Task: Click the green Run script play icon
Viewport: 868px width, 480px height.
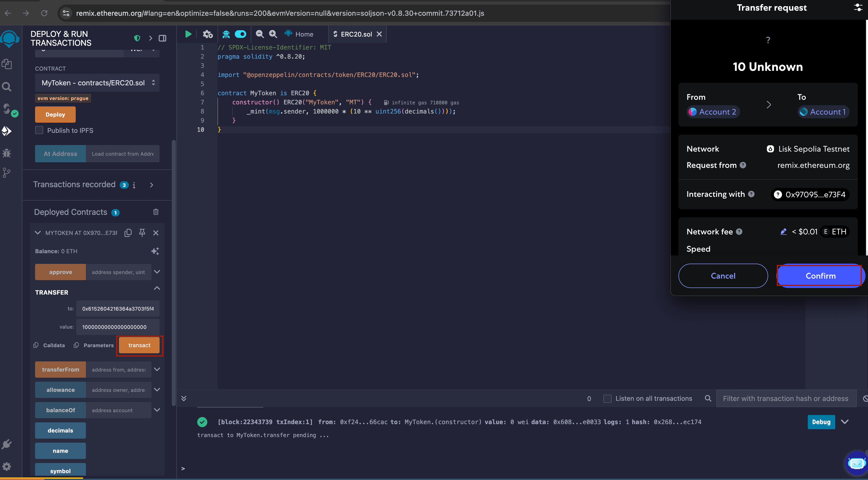Action: tap(188, 34)
